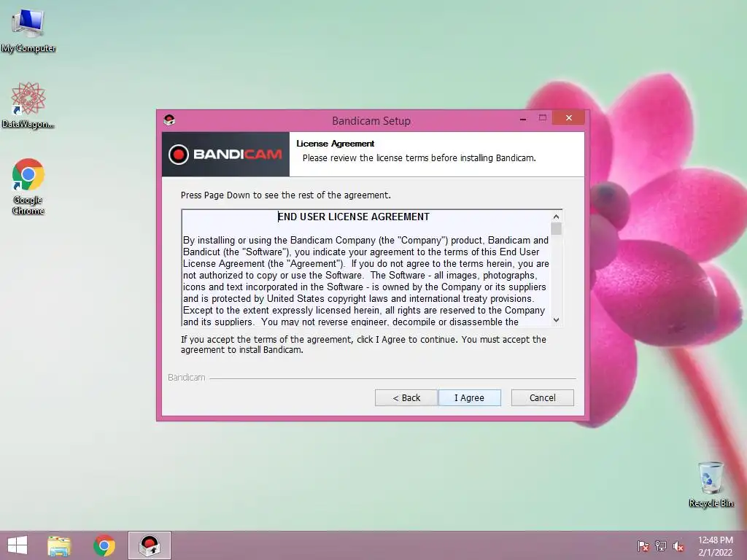This screenshot has width=747, height=560.
Task: Click 'Press Page Down to see the rest' text
Action: coord(285,195)
